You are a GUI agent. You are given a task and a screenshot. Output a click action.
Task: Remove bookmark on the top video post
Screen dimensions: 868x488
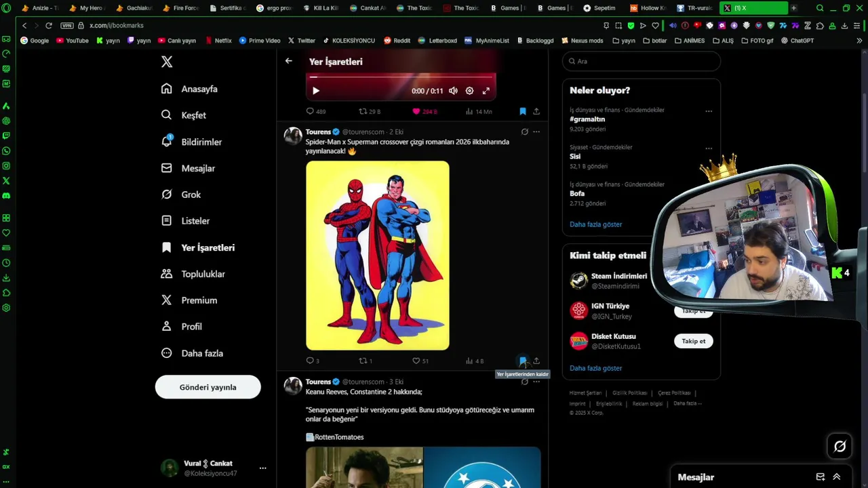pos(523,111)
